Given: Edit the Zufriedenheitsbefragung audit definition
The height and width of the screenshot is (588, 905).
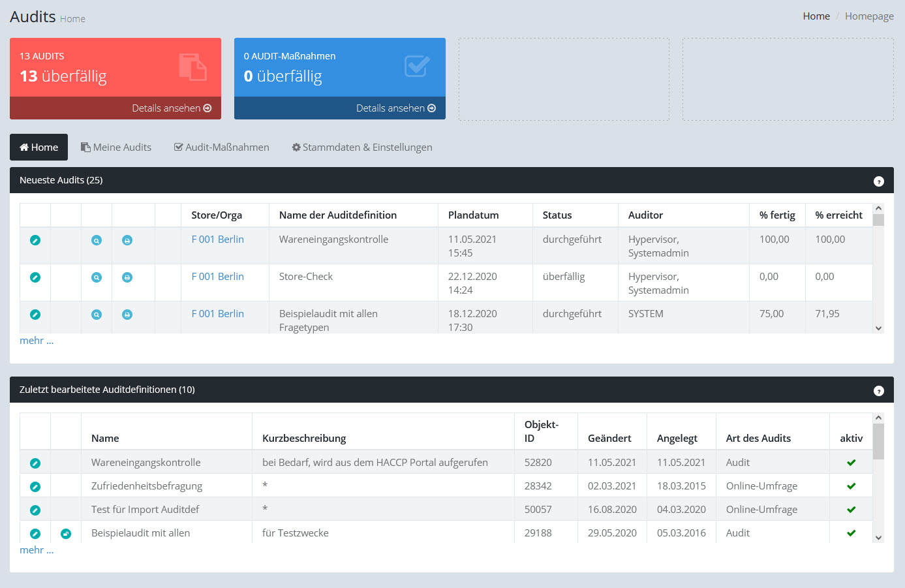Looking at the screenshot, I should [35, 487].
